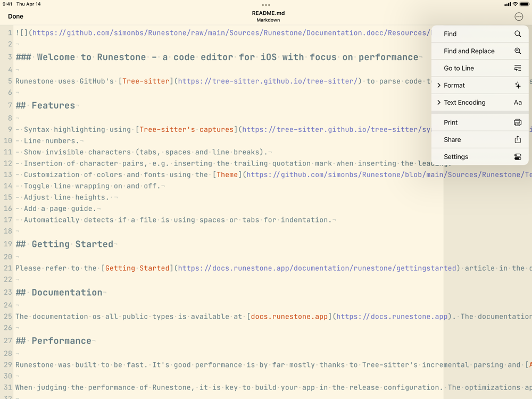Screen dimensions: 532x399
Task: Click the Aa icon for Text Encoding
Action: (518, 103)
